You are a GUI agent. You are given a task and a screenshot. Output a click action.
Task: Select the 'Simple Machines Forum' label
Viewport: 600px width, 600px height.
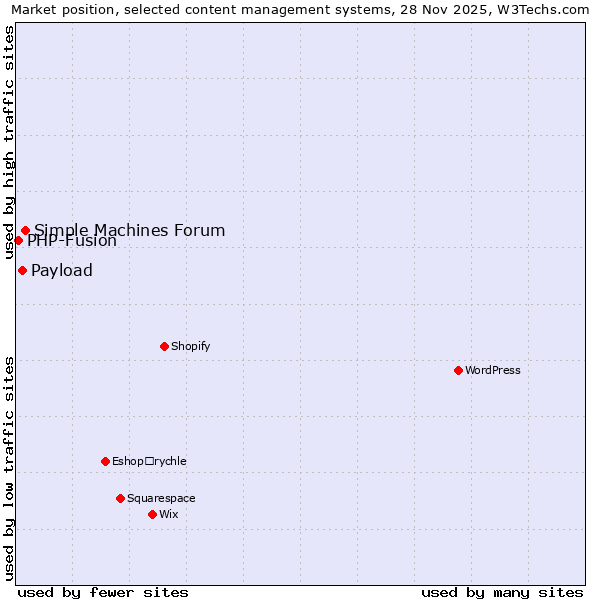pyautogui.click(x=130, y=230)
